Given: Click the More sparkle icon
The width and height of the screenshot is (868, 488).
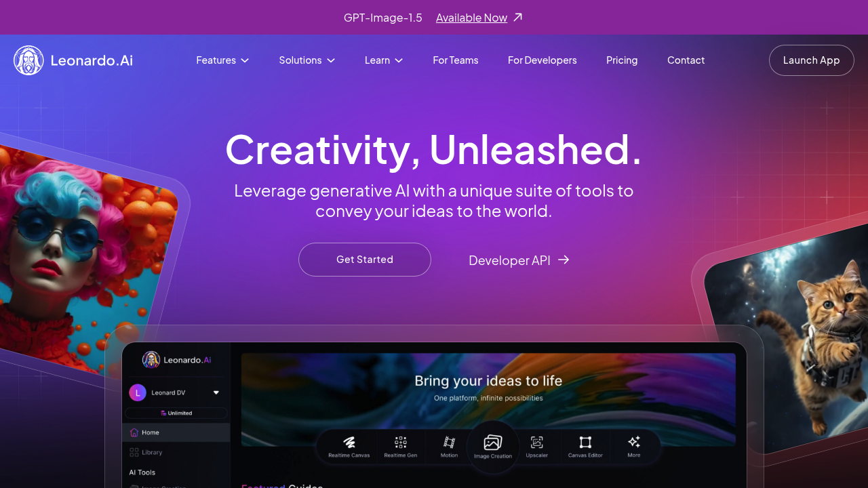Looking at the screenshot, I should (x=634, y=442).
